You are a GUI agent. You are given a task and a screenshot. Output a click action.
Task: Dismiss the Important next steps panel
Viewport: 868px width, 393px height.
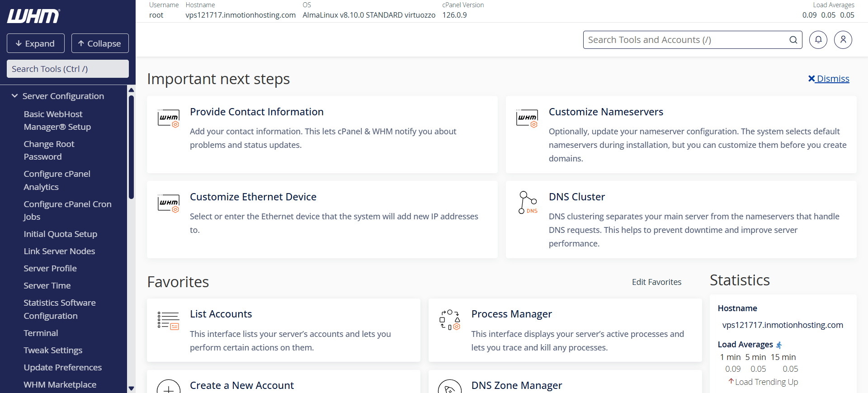point(829,79)
